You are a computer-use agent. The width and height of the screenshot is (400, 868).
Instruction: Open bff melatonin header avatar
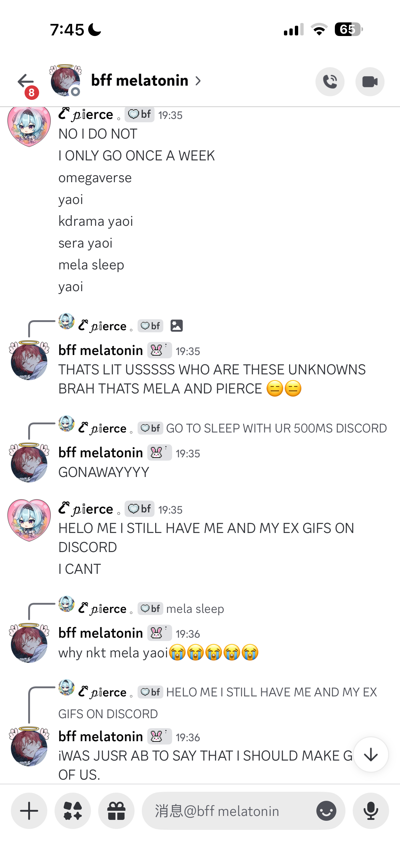pos(65,80)
